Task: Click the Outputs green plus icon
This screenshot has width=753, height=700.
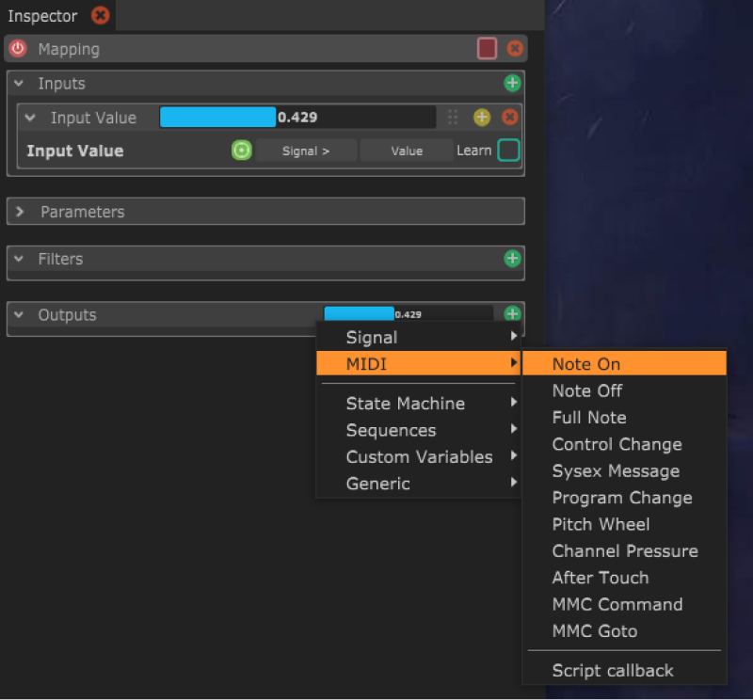Action: (512, 314)
